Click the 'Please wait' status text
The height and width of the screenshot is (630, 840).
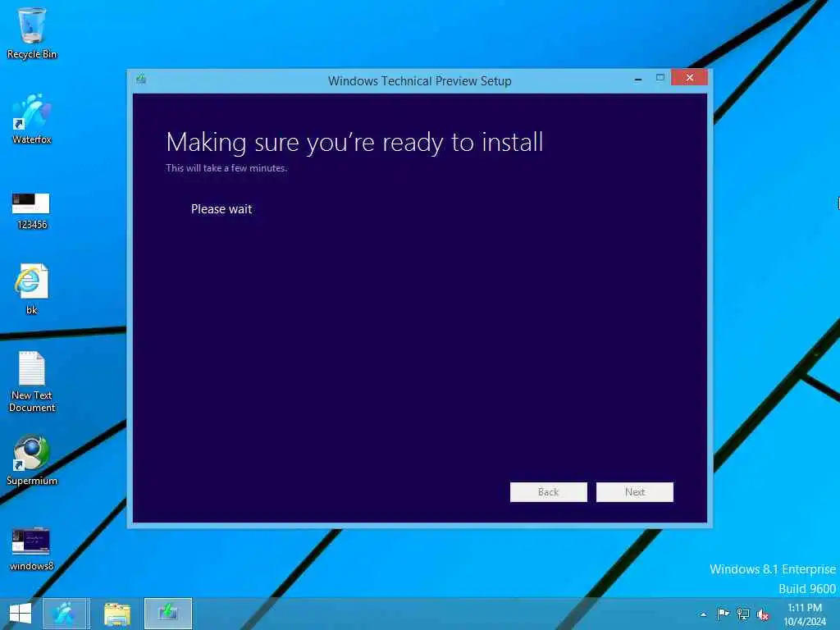click(221, 209)
